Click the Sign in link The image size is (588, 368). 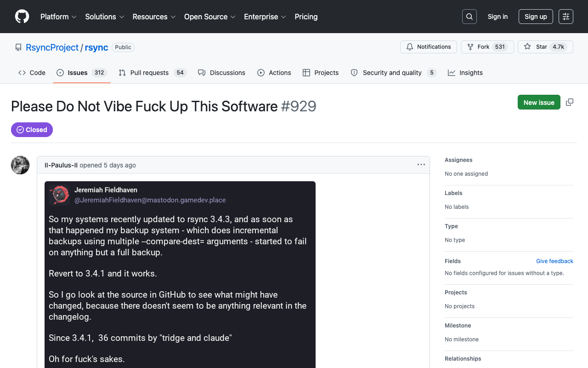498,17
